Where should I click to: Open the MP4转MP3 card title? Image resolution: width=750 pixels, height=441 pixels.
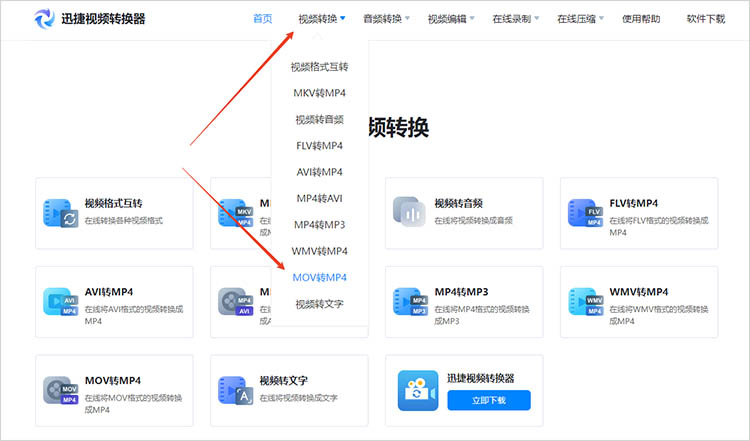point(462,292)
